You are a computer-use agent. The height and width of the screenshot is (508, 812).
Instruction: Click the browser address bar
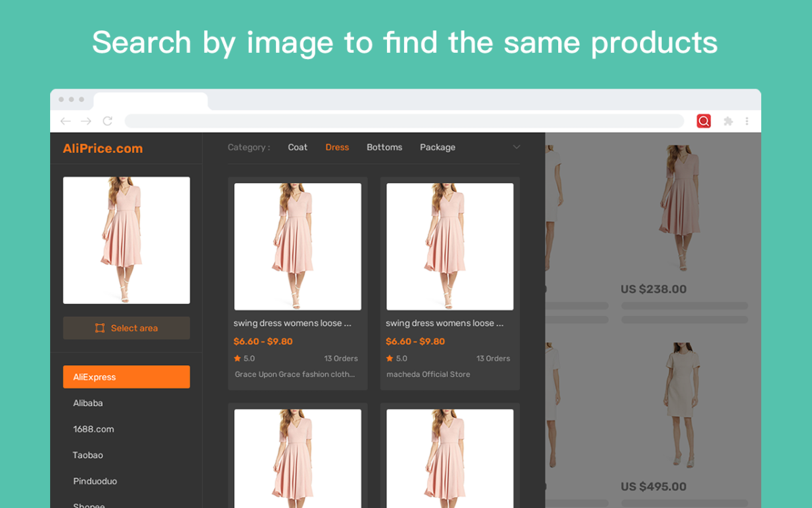tap(404, 121)
